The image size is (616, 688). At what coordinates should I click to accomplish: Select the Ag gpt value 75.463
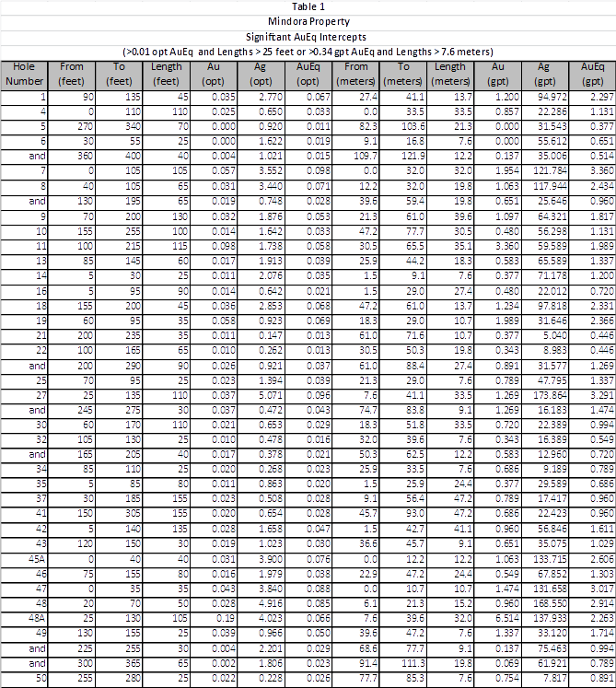pyautogui.click(x=552, y=648)
